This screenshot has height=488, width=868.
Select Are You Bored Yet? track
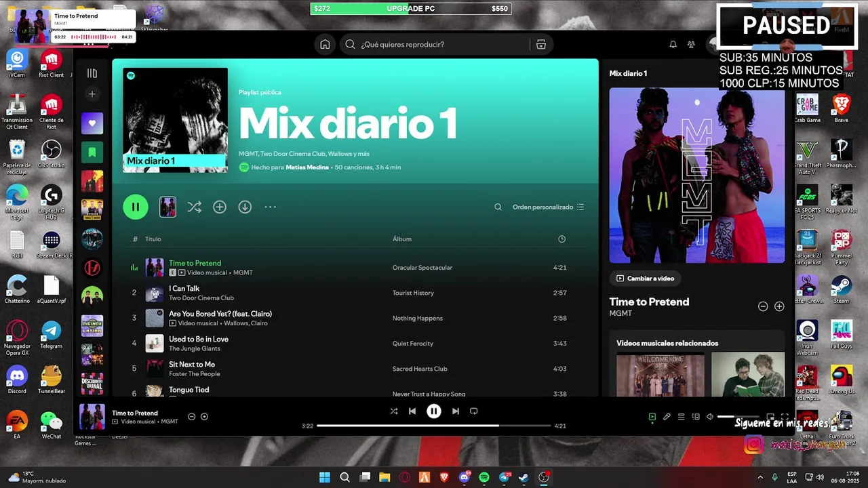coord(355,318)
